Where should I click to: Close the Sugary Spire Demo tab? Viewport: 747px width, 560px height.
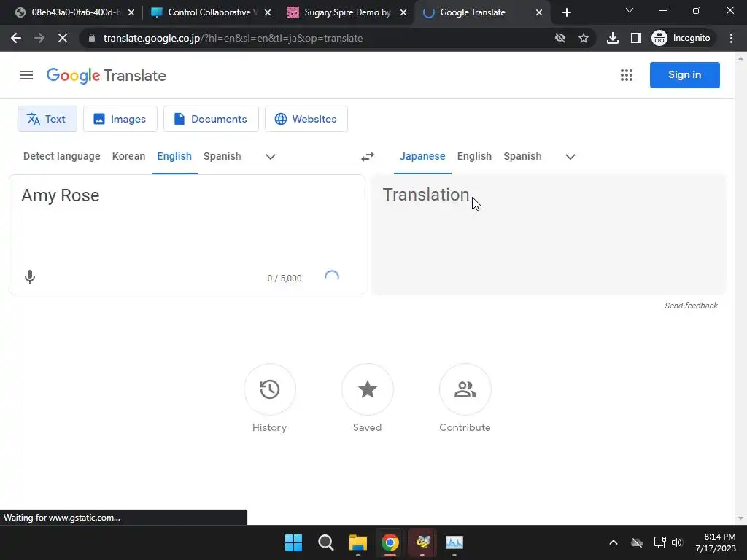[403, 13]
